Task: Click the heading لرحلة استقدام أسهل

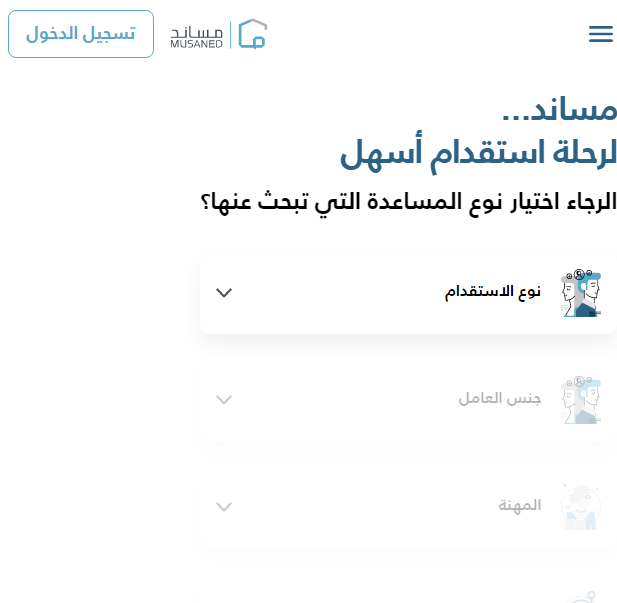Action: click(478, 152)
